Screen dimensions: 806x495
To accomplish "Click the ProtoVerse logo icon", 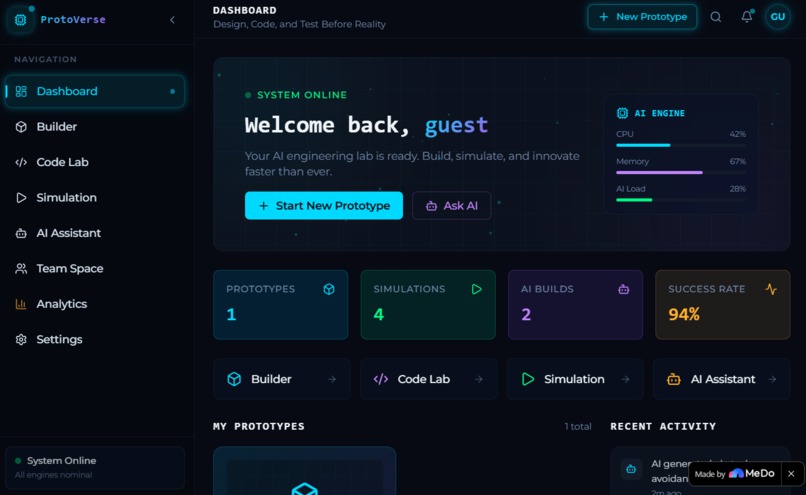I will [21, 20].
